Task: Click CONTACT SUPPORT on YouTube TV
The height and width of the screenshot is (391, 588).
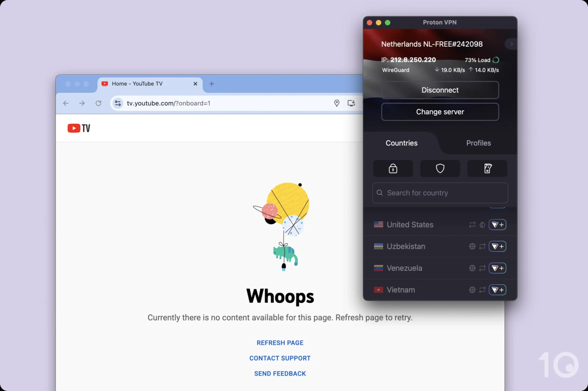Action: [280, 358]
